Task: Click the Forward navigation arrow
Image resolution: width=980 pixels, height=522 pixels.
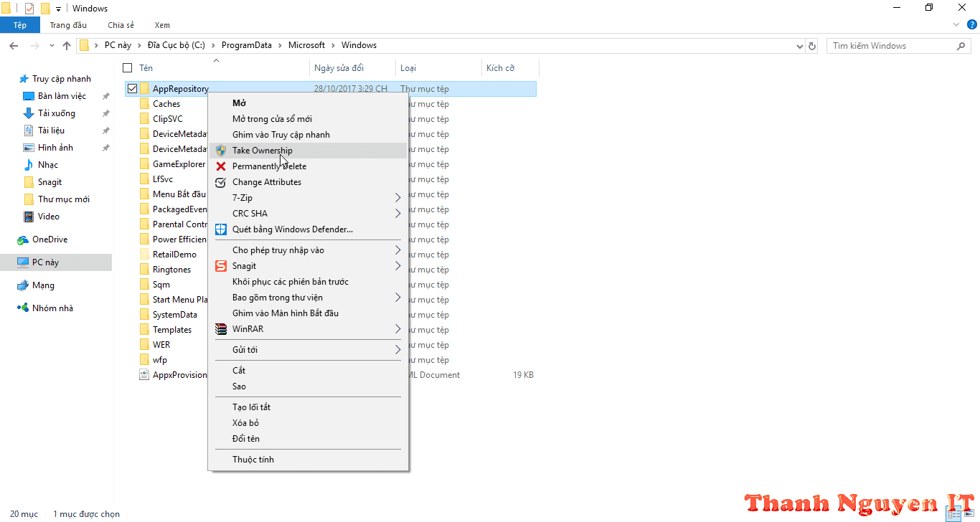Action: pyautogui.click(x=34, y=46)
